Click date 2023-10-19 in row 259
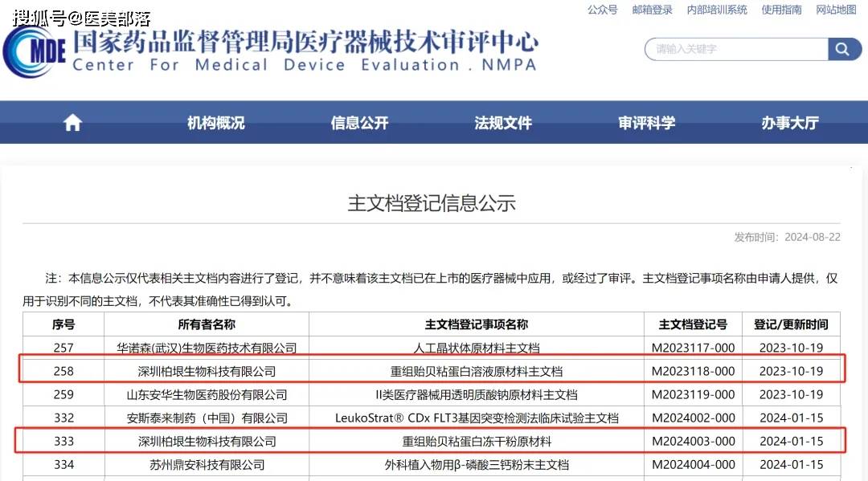 (791, 395)
